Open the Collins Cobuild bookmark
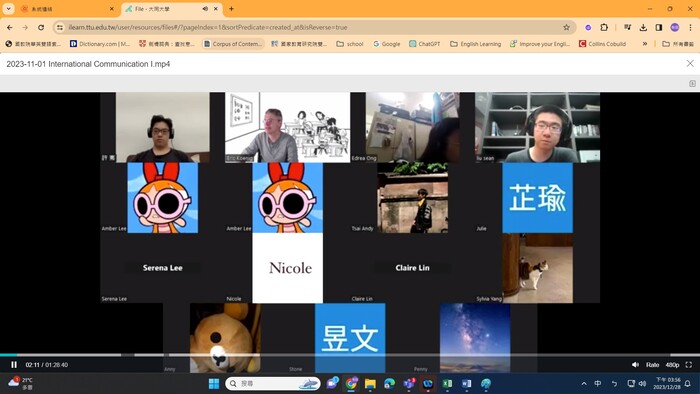 [603, 44]
